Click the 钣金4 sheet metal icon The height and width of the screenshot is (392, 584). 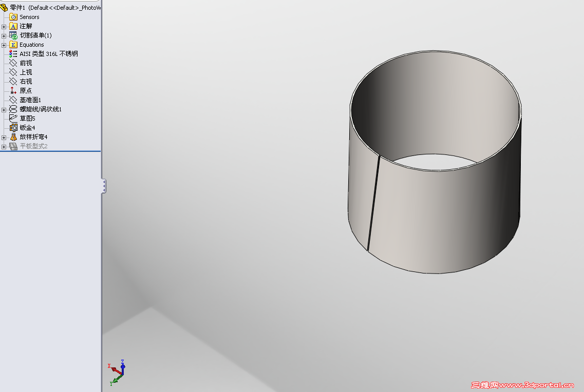point(13,128)
